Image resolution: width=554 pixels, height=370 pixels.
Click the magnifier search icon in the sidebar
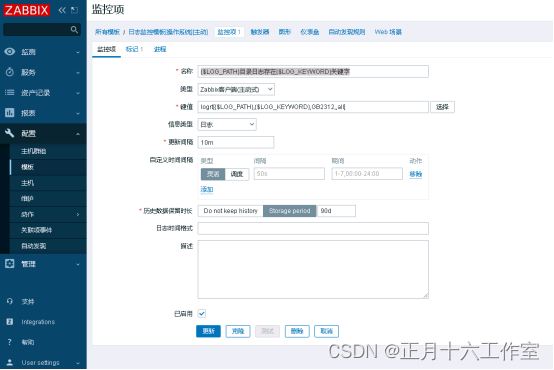(74, 30)
